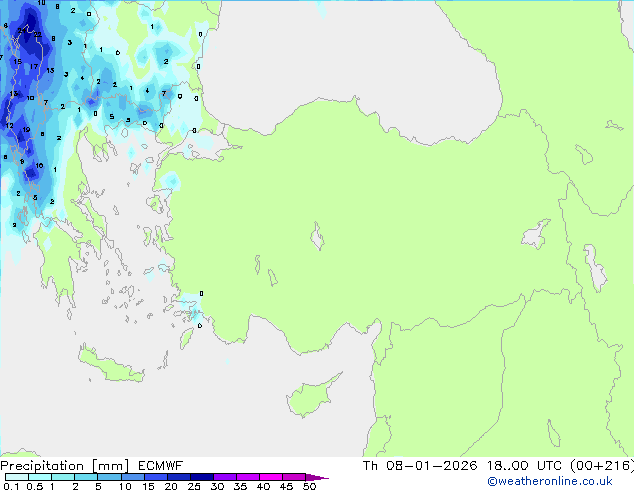Pick the 10–15 mm legend swatch

[x=132, y=477]
